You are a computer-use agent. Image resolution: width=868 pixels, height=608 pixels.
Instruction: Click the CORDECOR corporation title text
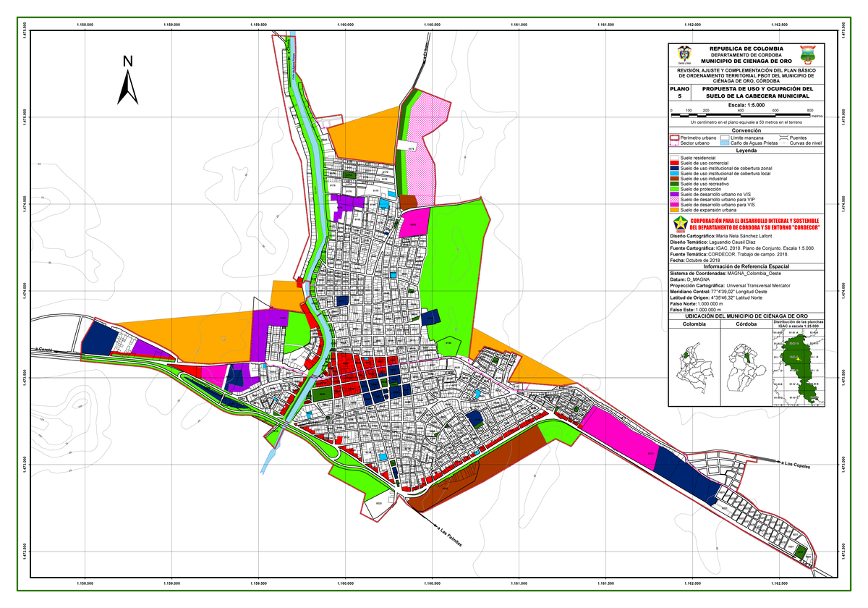point(754,224)
